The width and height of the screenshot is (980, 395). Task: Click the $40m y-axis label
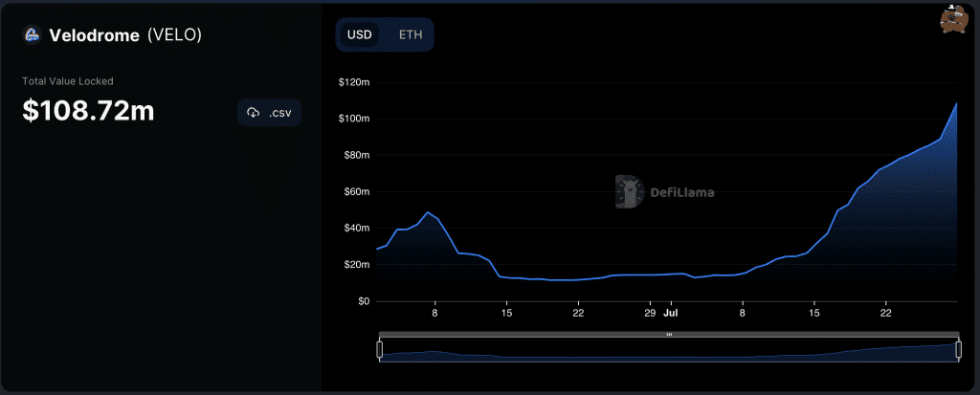point(356,229)
